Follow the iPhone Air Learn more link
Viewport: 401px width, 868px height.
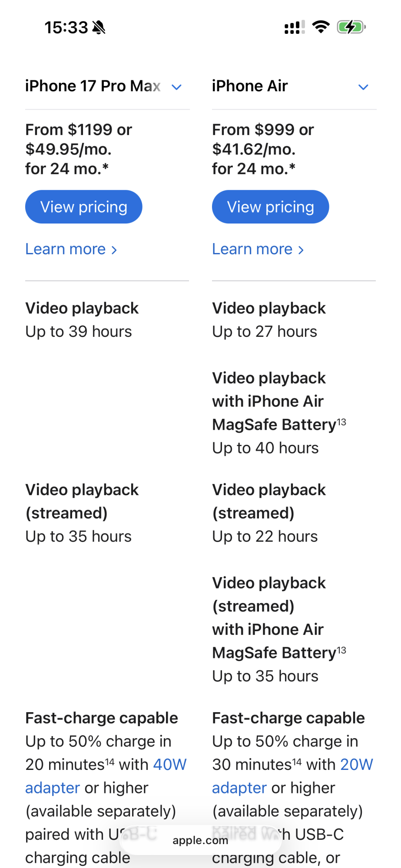[258, 249]
